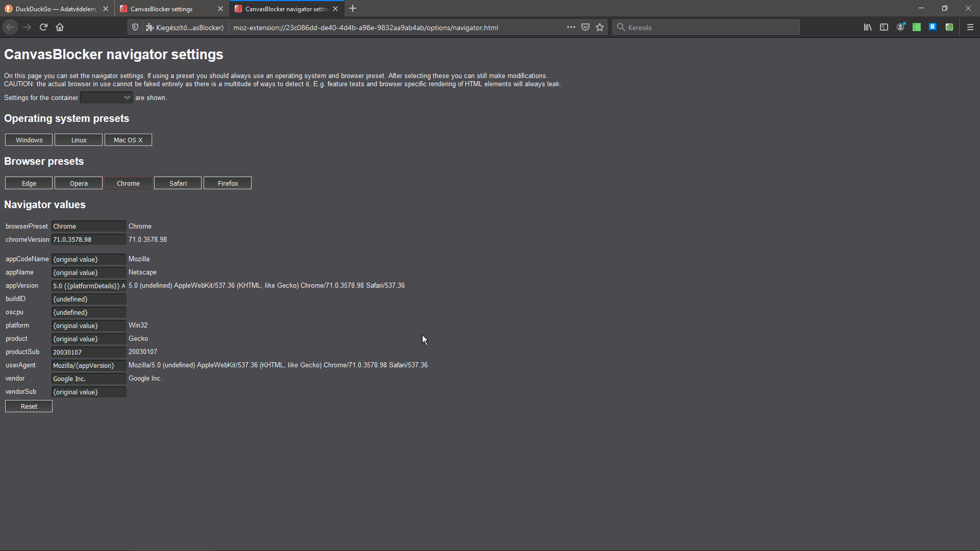Click the address bar URL

coord(365,28)
